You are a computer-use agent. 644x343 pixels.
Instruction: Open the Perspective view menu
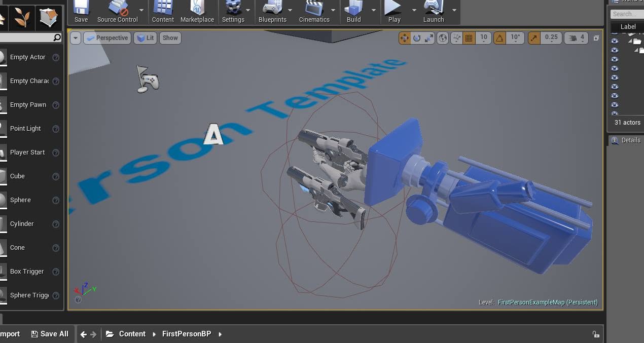point(107,38)
